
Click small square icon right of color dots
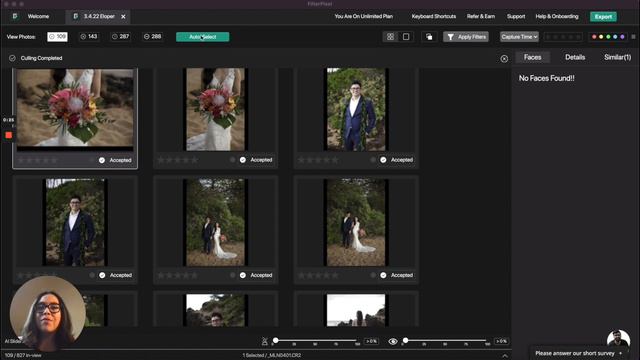[633, 37]
